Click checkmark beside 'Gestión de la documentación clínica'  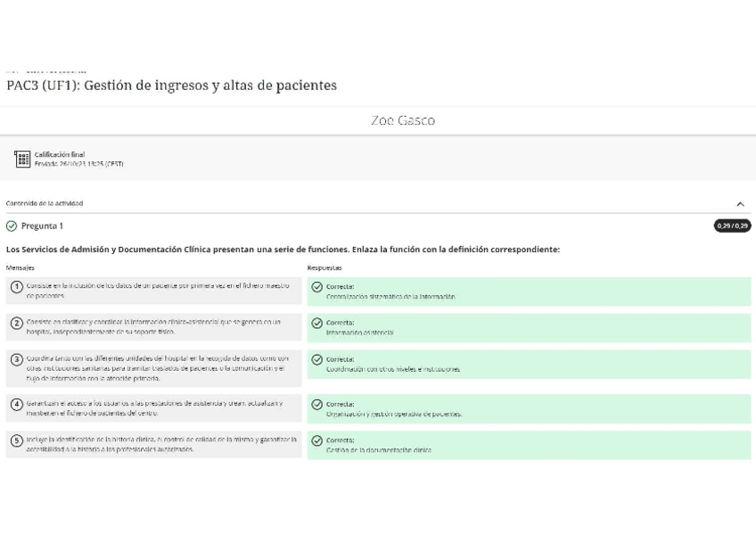(x=316, y=441)
